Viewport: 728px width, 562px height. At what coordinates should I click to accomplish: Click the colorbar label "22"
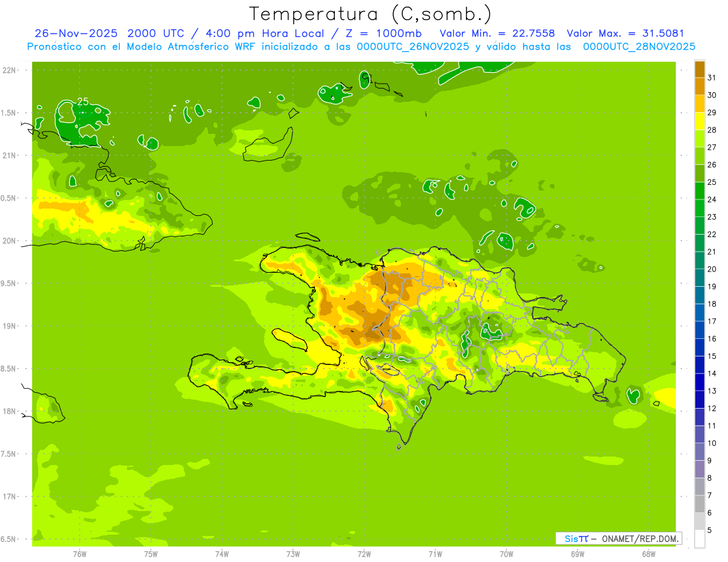click(x=712, y=234)
